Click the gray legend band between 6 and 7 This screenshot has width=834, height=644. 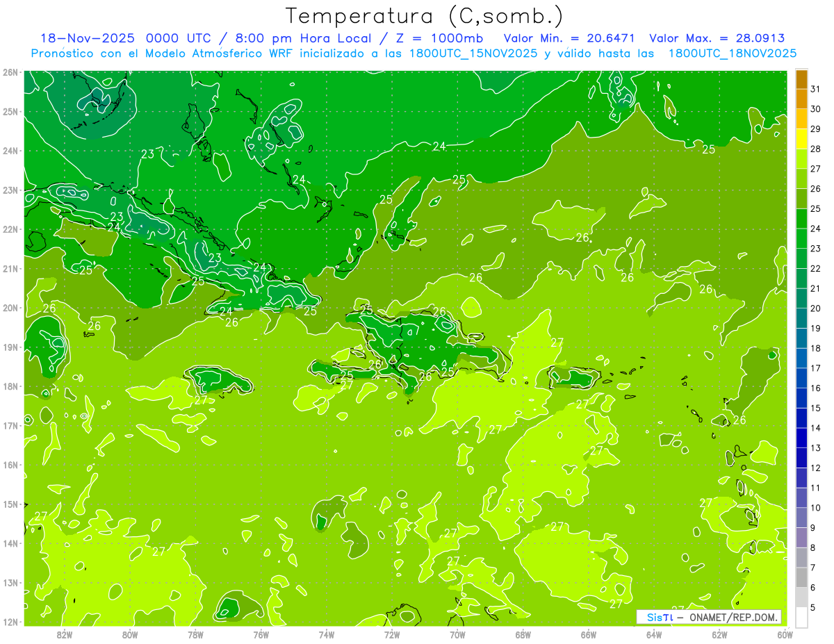click(802, 577)
